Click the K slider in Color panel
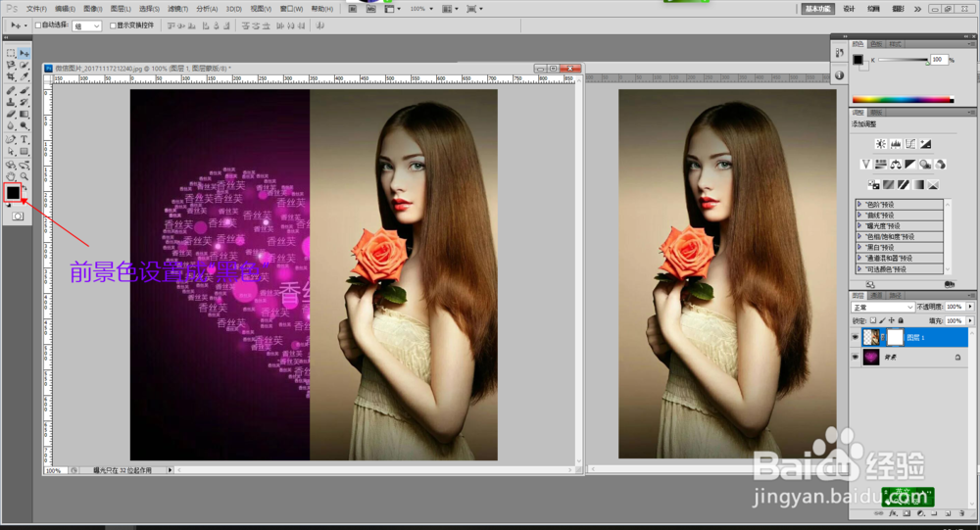 point(904,60)
